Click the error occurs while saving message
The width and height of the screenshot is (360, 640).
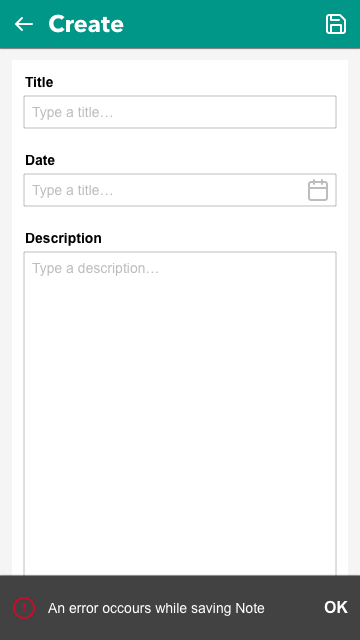click(x=156, y=608)
